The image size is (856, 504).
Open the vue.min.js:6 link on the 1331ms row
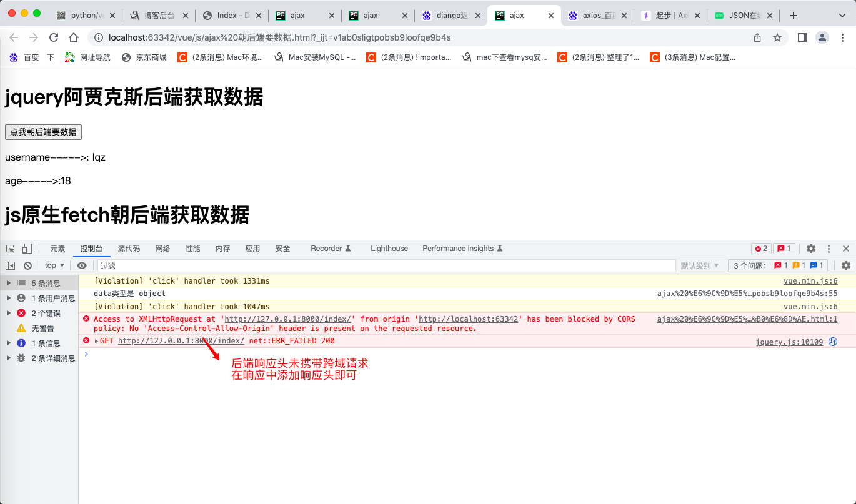pos(810,282)
